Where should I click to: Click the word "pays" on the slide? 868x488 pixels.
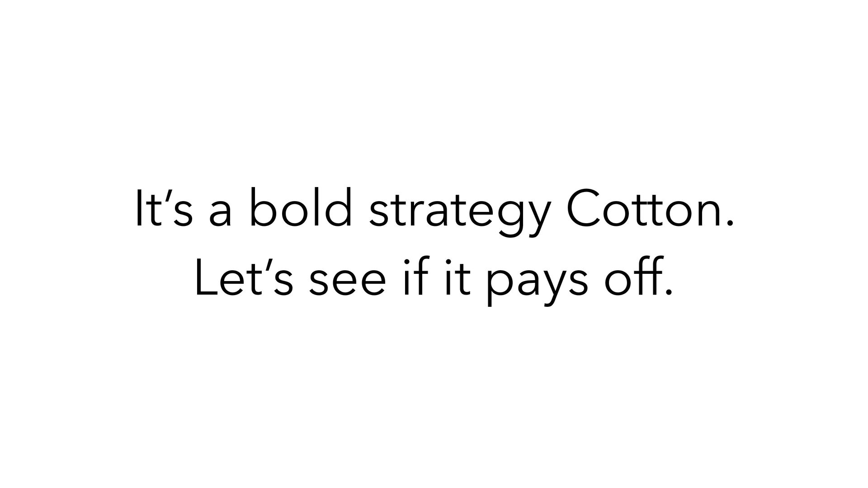[536, 287]
